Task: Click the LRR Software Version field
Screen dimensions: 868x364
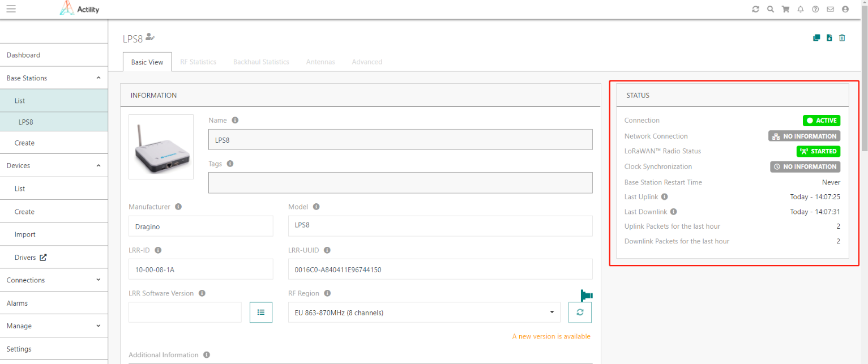Action: (x=185, y=312)
